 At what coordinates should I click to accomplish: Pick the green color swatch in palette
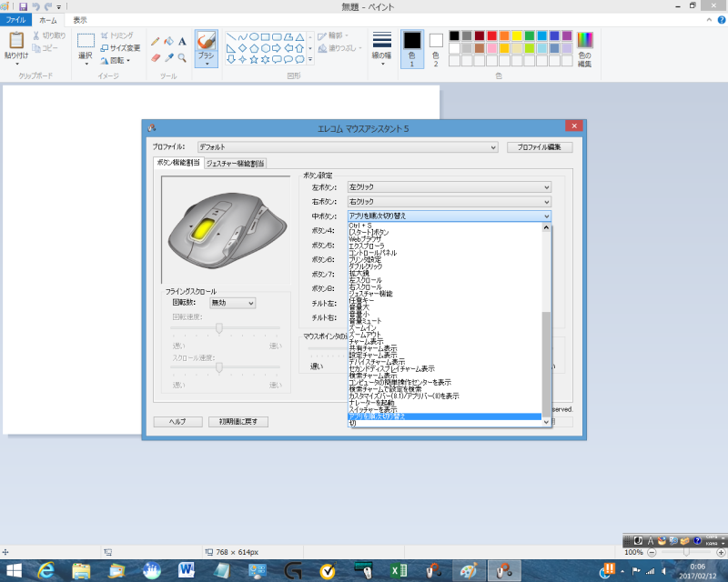click(530, 35)
